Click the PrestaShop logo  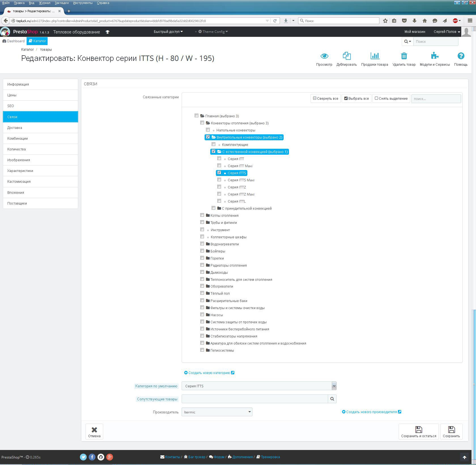tap(5, 32)
